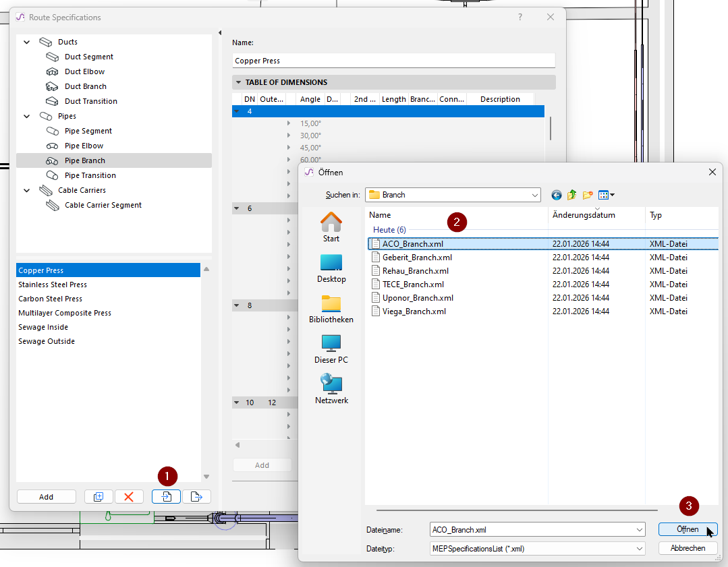Click the Add button below specification list
This screenshot has height=567, width=728.
coord(46,496)
